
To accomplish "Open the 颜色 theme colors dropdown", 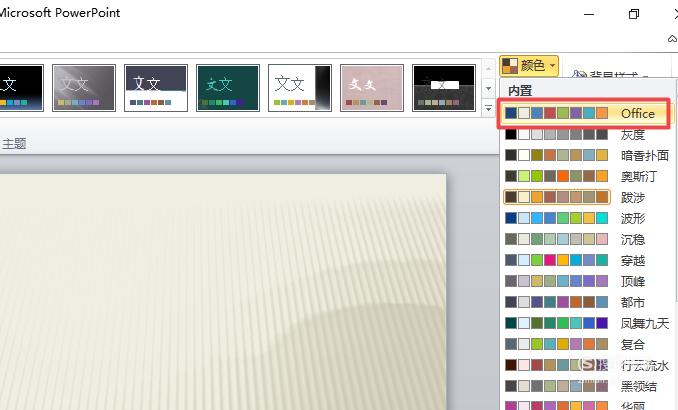I will point(529,66).
